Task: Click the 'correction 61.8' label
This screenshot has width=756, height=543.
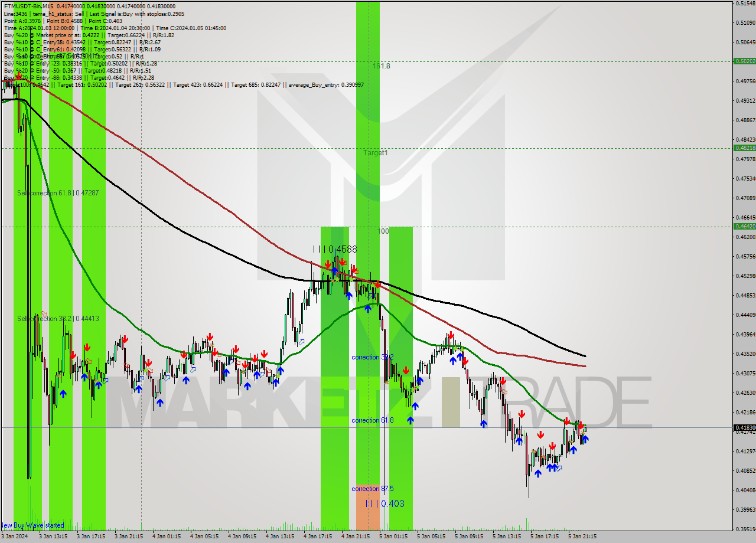Action: [x=372, y=420]
